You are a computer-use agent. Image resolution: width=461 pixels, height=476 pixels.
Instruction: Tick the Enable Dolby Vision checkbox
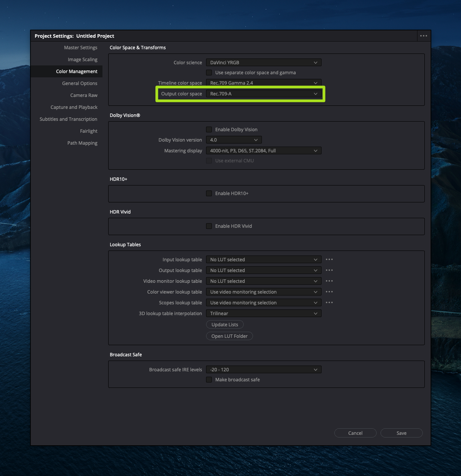click(x=209, y=129)
